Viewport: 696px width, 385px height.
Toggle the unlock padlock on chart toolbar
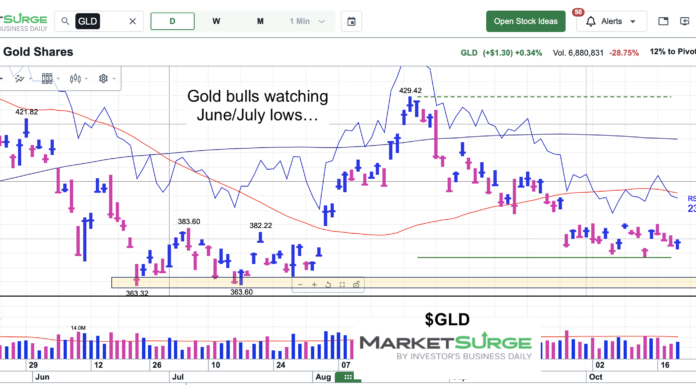356,285
